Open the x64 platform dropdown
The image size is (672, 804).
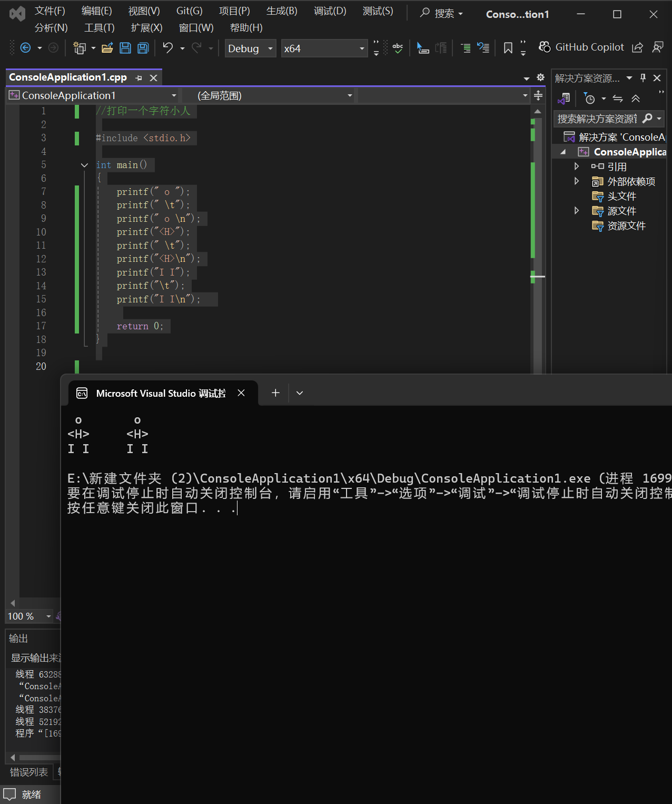click(x=324, y=48)
